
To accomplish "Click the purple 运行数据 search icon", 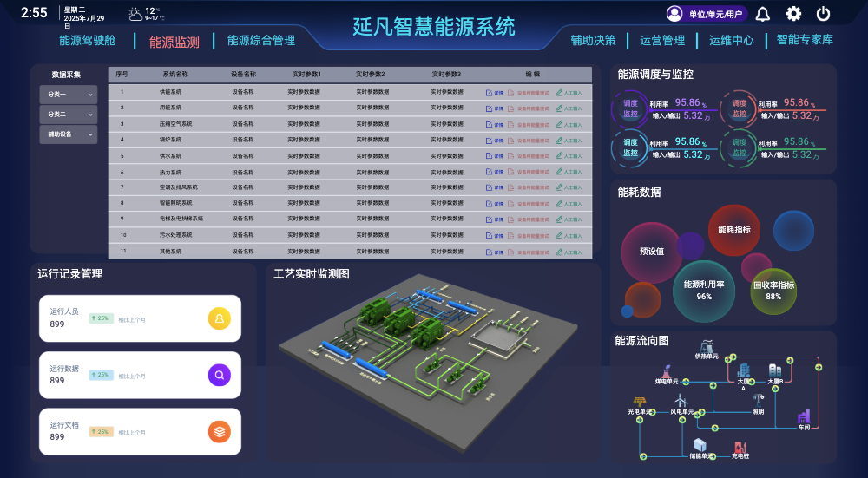I will 220,375.
